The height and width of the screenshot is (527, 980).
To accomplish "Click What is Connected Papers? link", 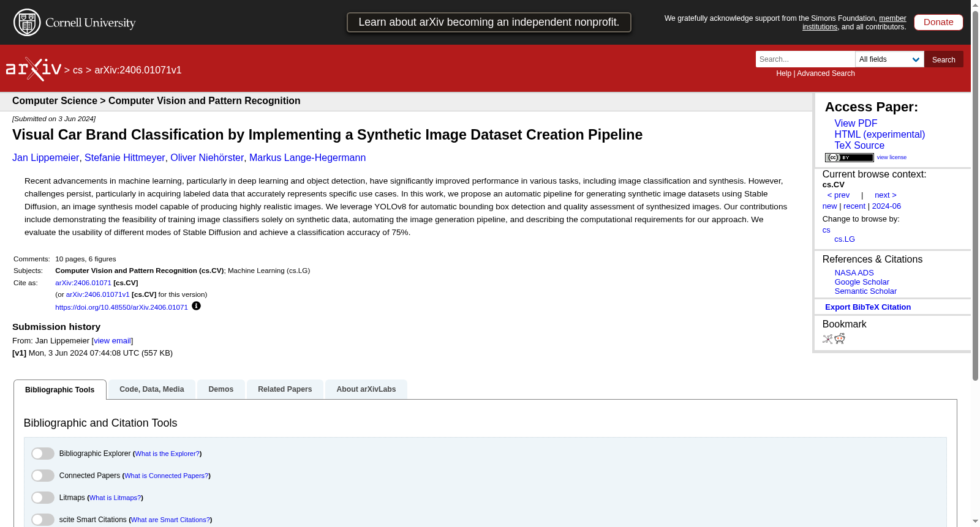I will point(167,476).
